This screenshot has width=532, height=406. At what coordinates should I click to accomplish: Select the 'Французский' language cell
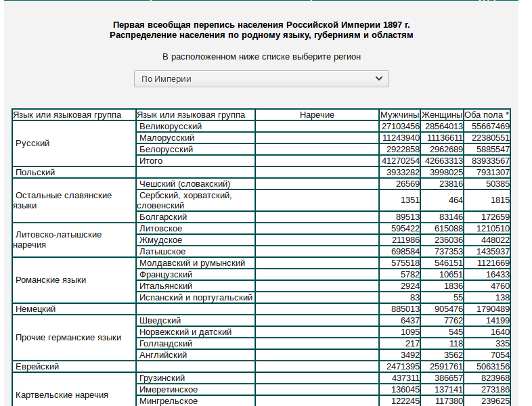point(166,275)
